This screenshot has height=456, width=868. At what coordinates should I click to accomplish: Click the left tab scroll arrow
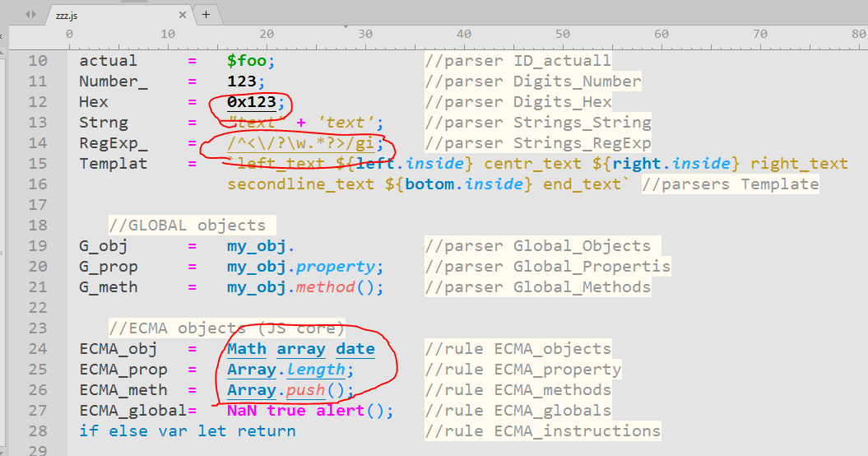tap(26, 15)
